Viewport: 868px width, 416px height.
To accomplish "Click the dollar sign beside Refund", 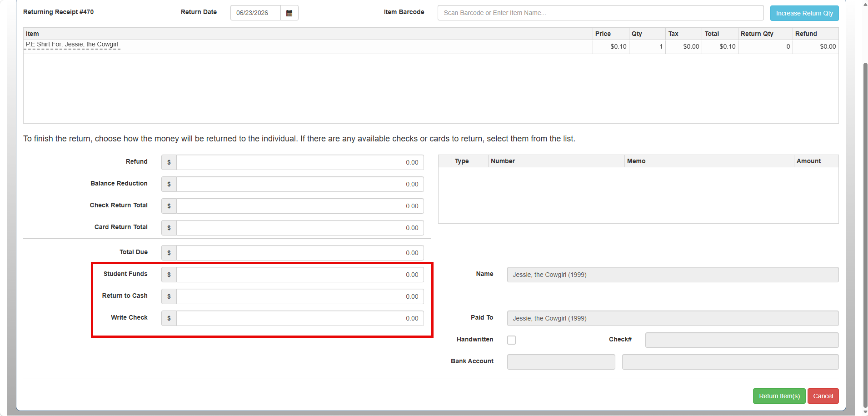I will pyautogui.click(x=169, y=162).
